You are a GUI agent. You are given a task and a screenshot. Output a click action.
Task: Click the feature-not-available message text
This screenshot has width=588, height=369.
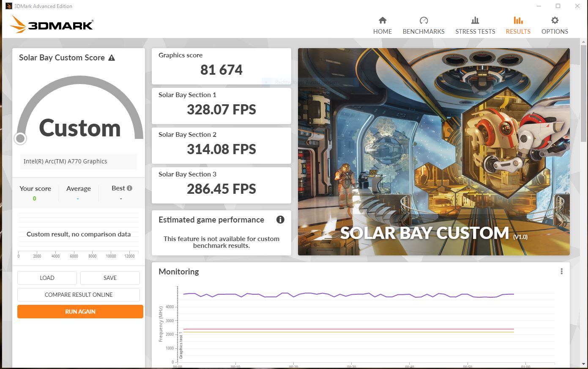pyautogui.click(x=222, y=242)
